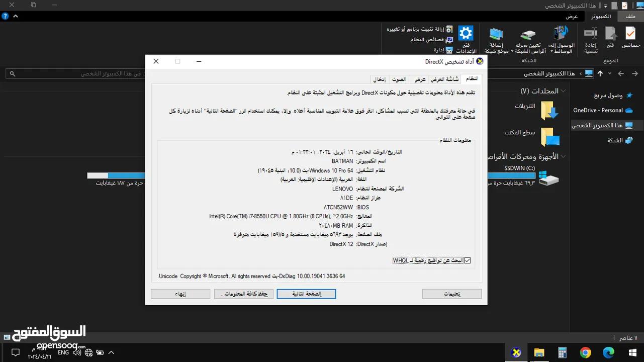Open the تعيين محرك أقراص الشبكة dropdown
Image resolution: width=644 pixels, height=362 pixels.
pyautogui.click(x=528, y=41)
